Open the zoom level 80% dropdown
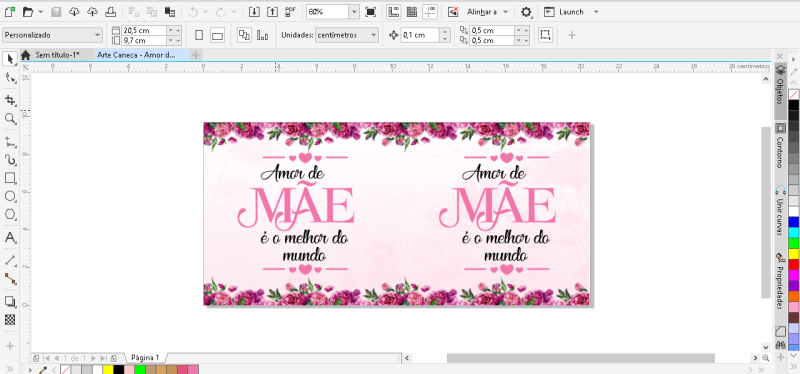Screen dimensions: 800x374 pos(354,12)
